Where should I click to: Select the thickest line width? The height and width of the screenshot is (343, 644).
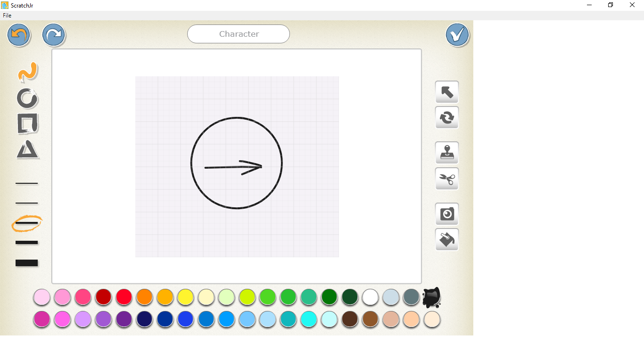[x=27, y=263]
